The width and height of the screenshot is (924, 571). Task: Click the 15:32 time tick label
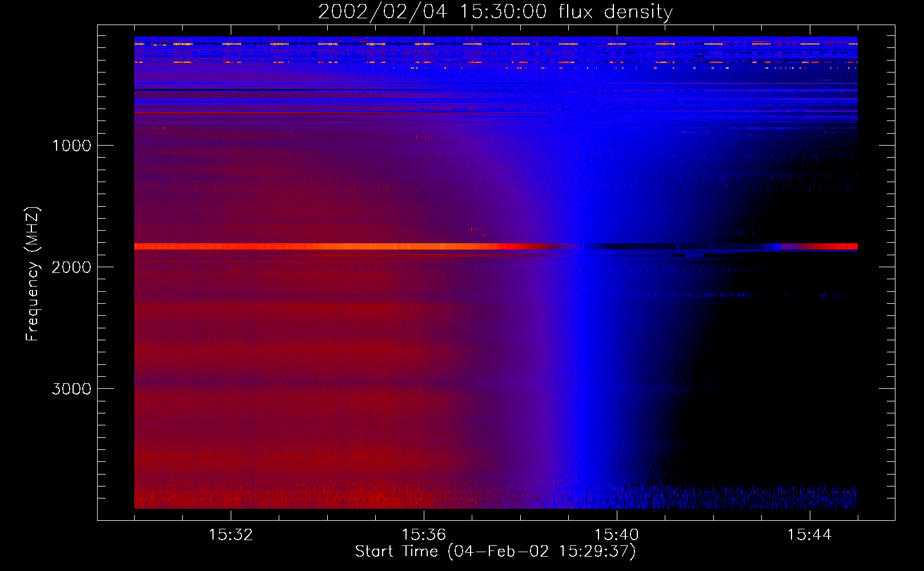coord(231,535)
